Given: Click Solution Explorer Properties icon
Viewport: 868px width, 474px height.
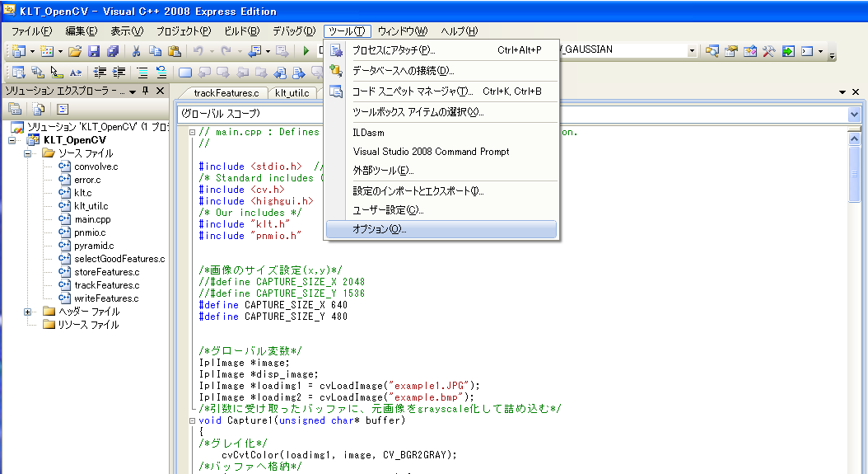Looking at the screenshot, I should pyautogui.click(x=15, y=109).
